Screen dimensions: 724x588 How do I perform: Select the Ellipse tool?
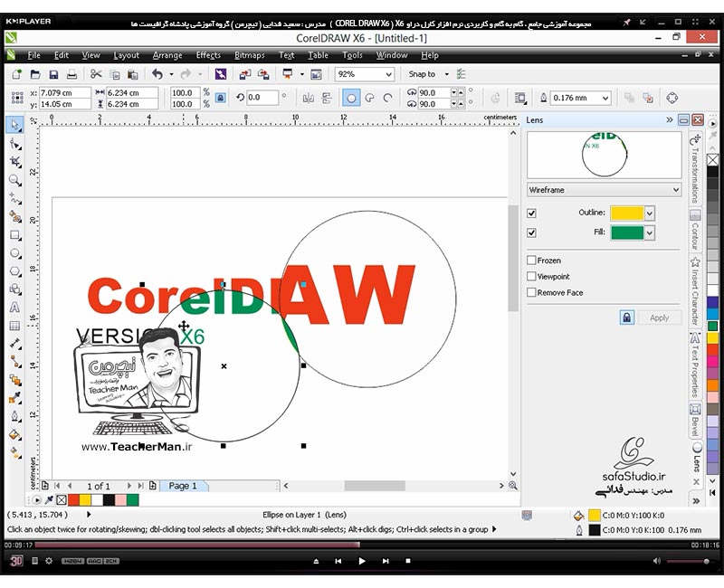pyautogui.click(x=15, y=253)
